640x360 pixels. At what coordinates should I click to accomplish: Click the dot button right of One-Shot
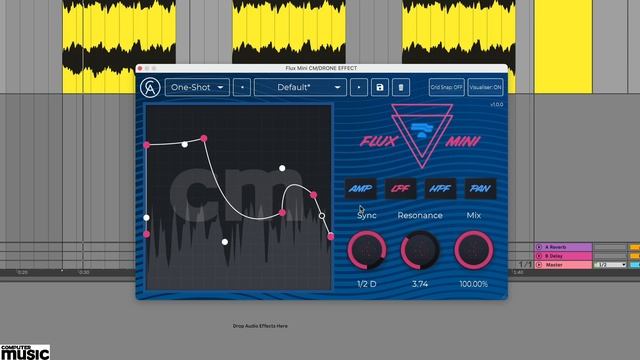242,87
